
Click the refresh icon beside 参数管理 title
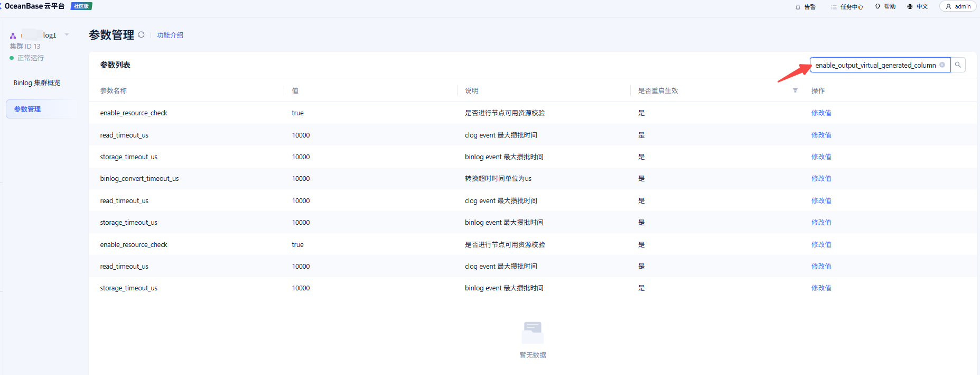141,35
